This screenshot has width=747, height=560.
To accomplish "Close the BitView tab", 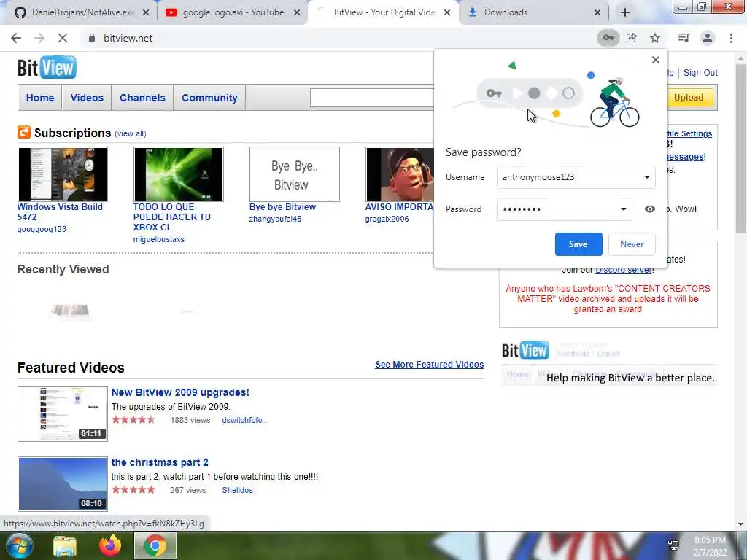I will point(447,12).
